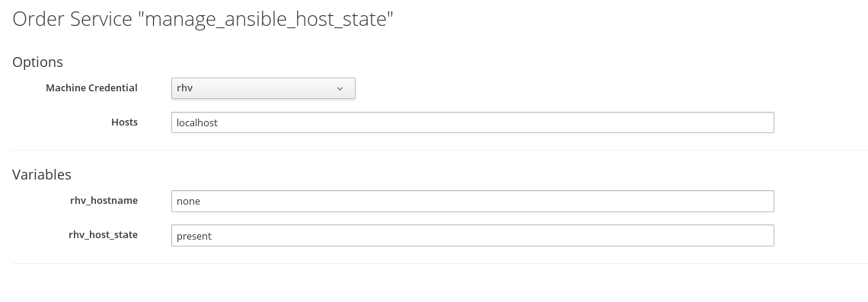Click the 'localhost' text in Hosts field
The image size is (868, 302).
pos(197,122)
